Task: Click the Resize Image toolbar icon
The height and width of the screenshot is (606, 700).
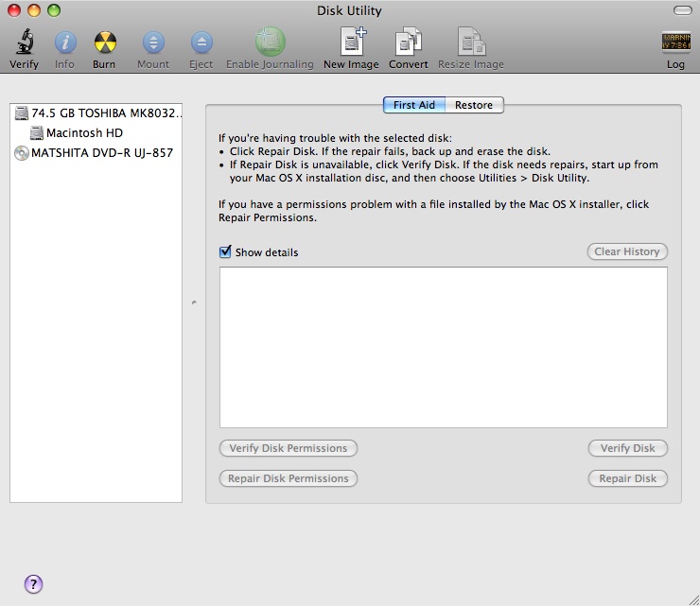Action: click(x=471, y=42)
